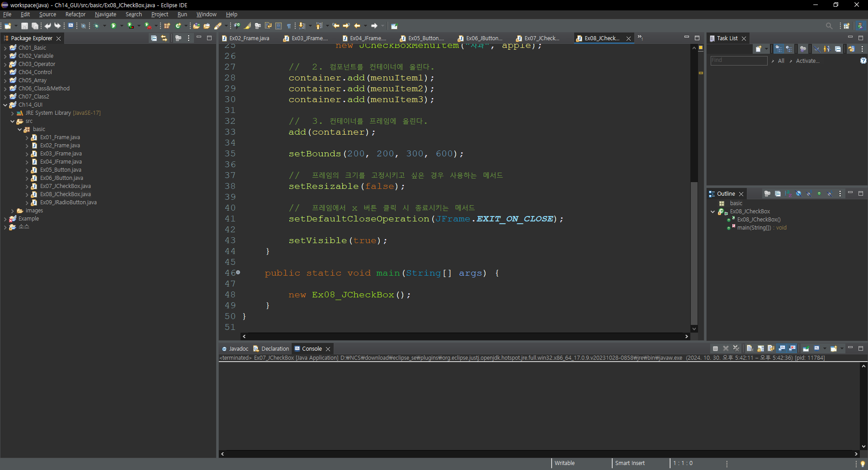Switch to Ex07_JCheck editor tab

(x=541, y=38)
